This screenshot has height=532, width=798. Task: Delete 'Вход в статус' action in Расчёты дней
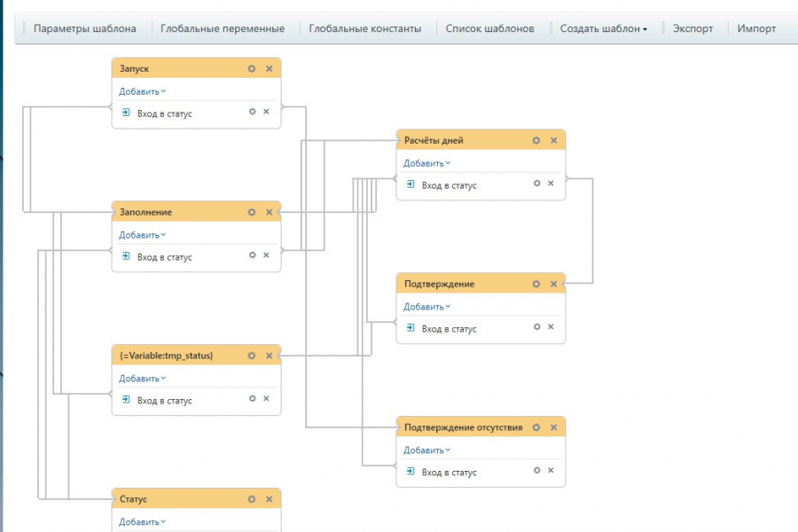550,184
